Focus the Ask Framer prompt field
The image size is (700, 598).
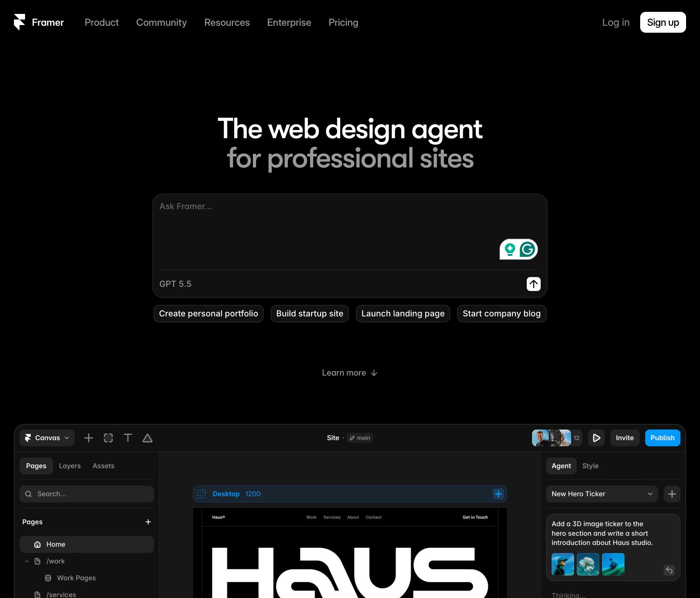click(x=350, y=231)
